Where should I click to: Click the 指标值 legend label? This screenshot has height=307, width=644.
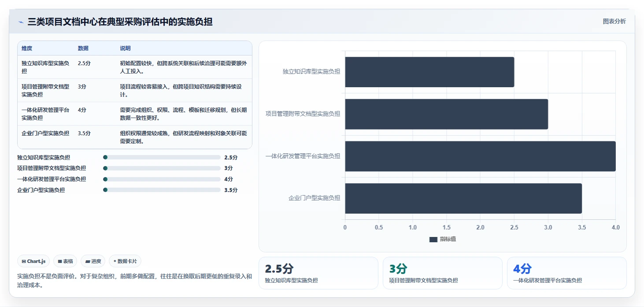[448, 239]
